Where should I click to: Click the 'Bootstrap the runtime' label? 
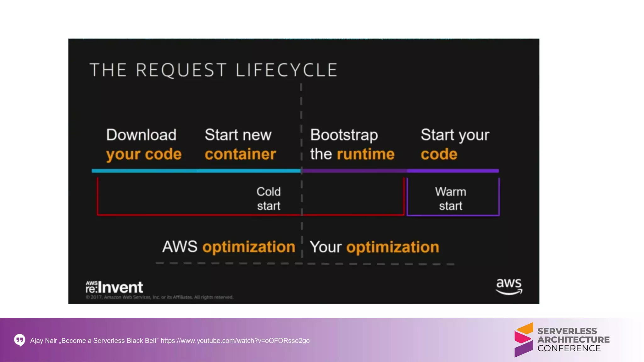(x=352, y=145)
